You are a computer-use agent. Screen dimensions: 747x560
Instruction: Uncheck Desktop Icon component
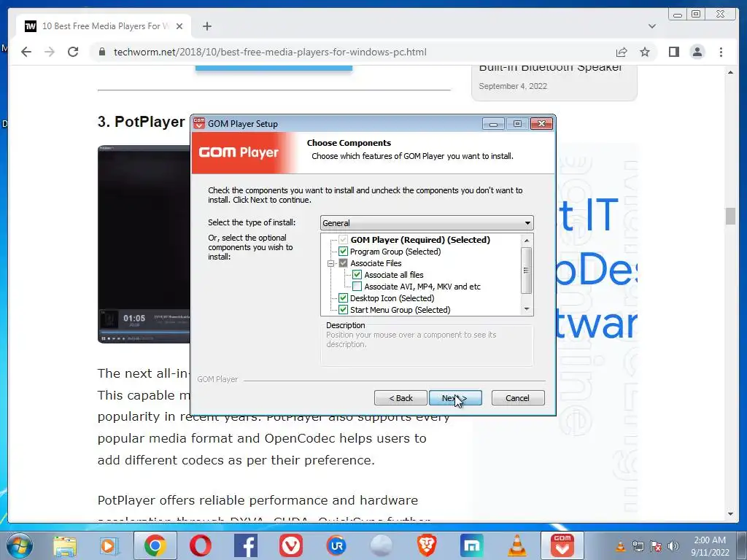click(343, 298)
